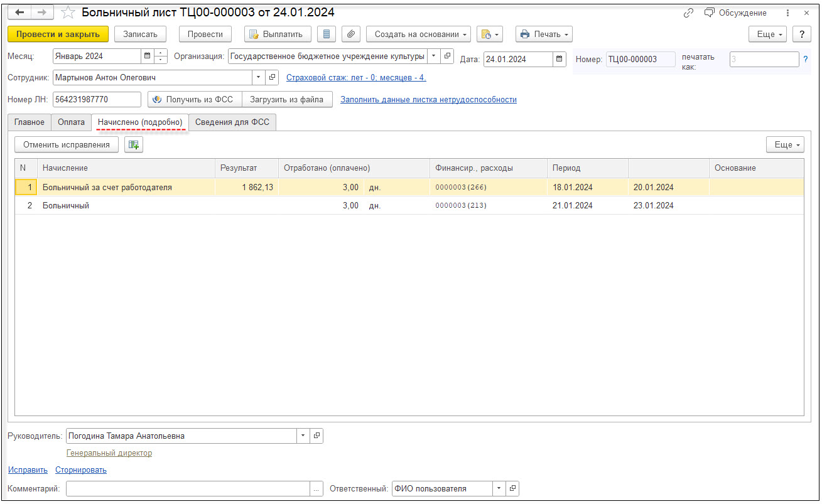Close the document with X icon
Screen dimensions: 822x504
point(806,13)
